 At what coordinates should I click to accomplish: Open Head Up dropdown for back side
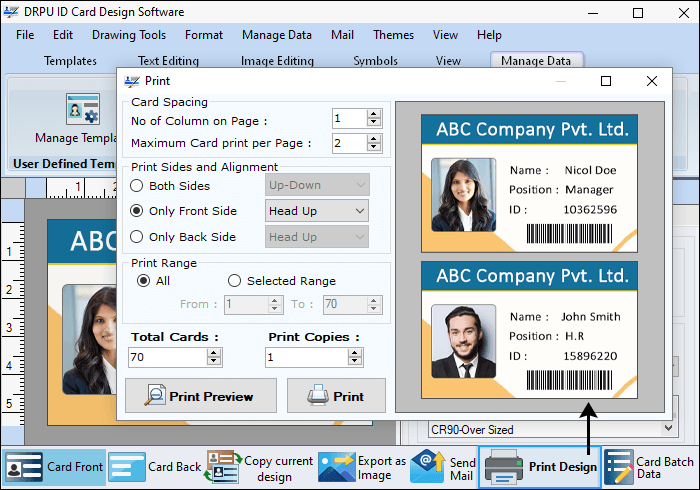317,237
